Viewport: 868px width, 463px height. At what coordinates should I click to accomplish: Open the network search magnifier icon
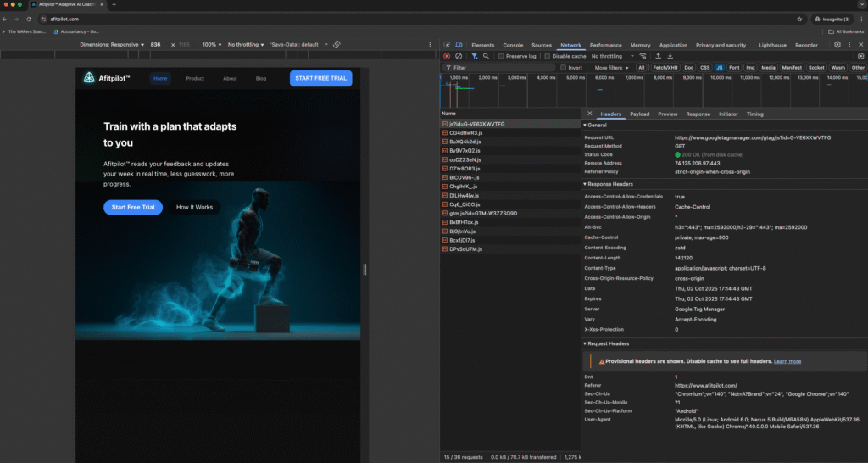[x=486, y=56]
